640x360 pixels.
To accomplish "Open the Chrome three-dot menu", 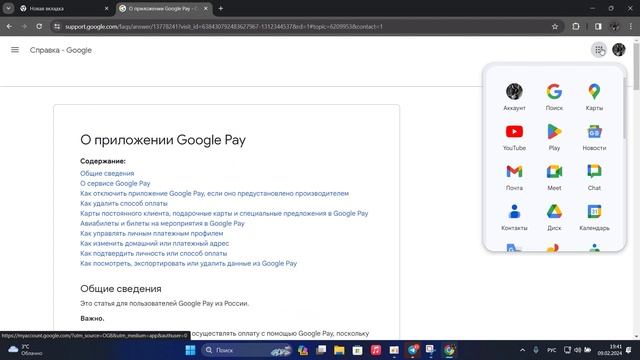I will [x=631, y=27].
